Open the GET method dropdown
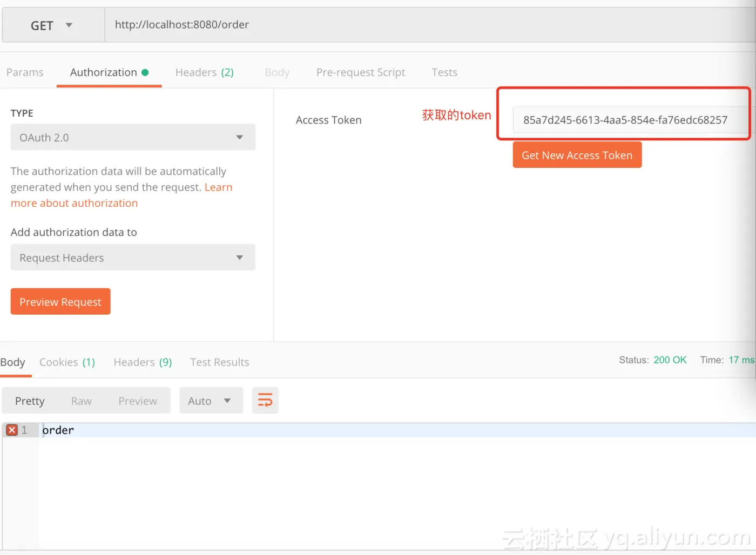 53,25
